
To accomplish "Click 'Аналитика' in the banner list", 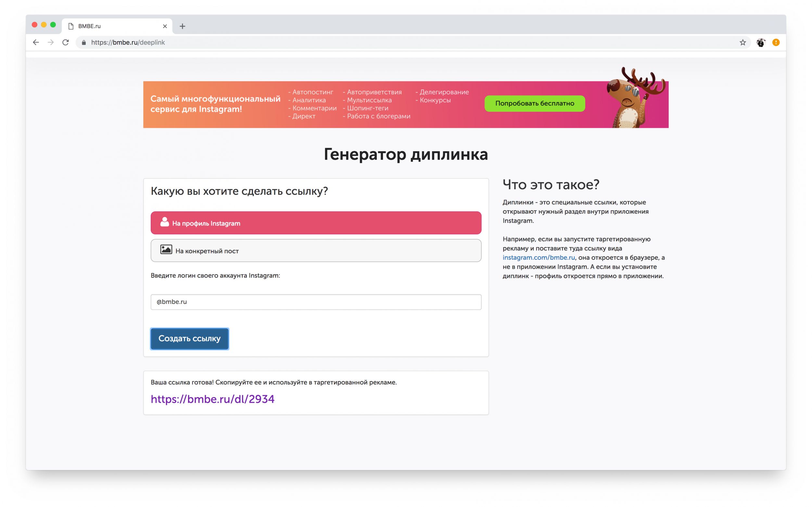I will click(x=309, y=100).
